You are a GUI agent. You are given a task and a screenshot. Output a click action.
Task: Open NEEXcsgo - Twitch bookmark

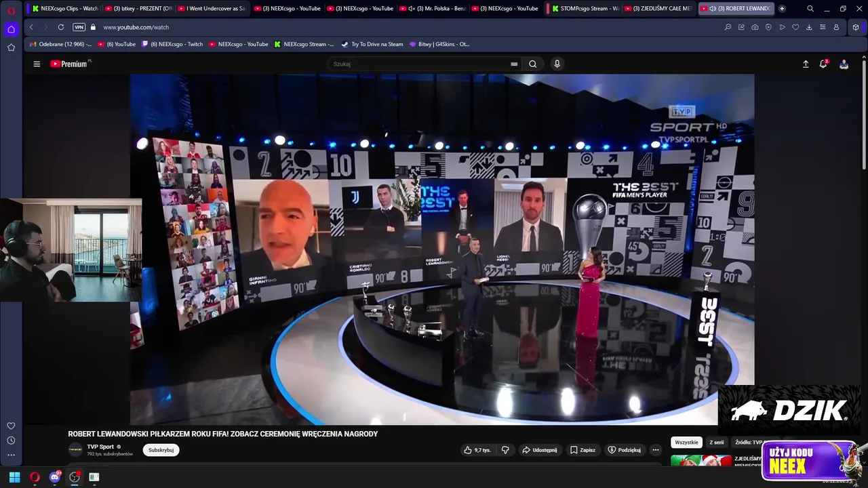tap(172, 44)
